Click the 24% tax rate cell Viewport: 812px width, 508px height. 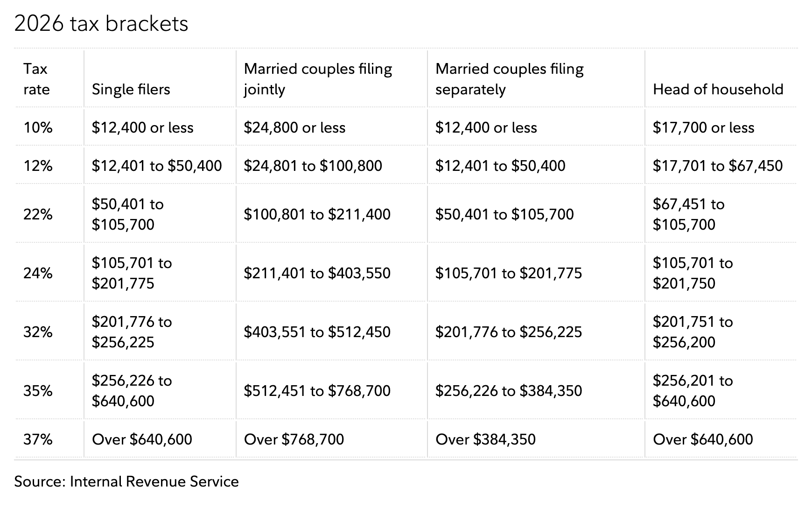click(x=38, y=273)
